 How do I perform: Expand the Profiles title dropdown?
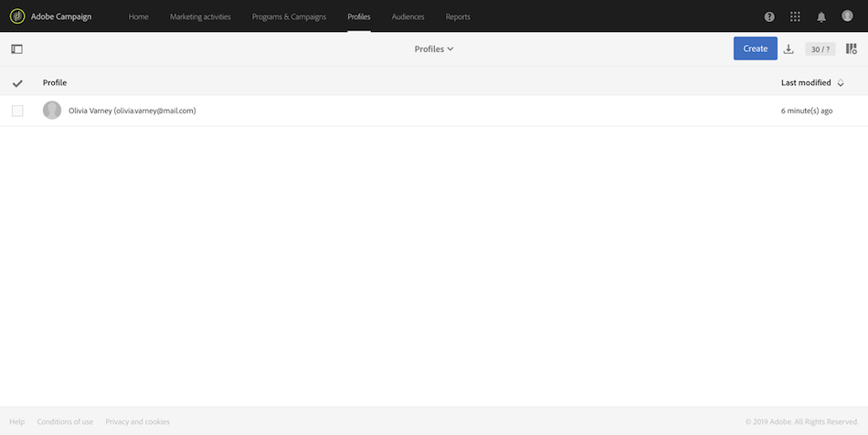coord(434,48)
